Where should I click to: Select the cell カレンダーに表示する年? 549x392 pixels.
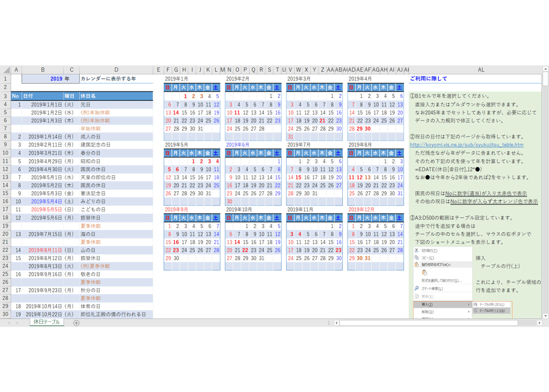(116, 79)
